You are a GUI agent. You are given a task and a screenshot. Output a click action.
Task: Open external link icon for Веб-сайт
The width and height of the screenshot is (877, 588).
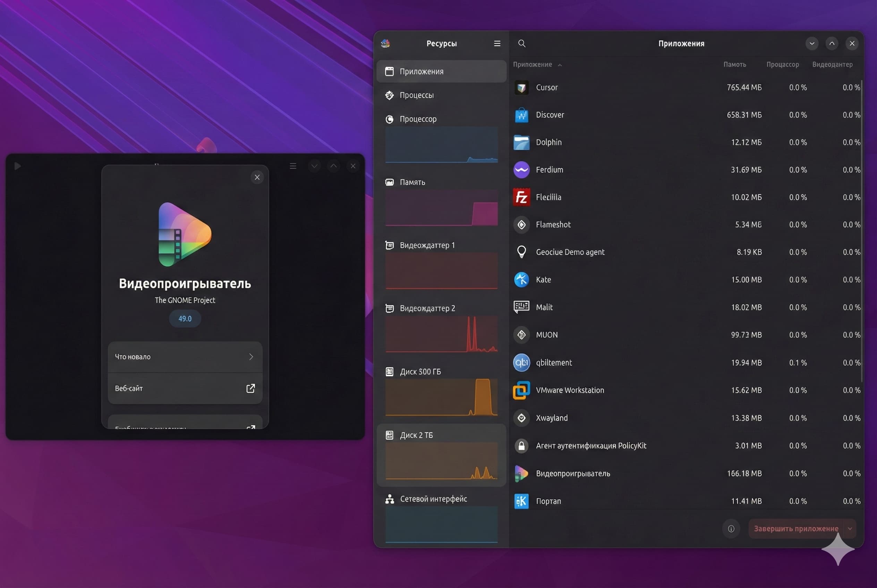(x=250, y=389)
